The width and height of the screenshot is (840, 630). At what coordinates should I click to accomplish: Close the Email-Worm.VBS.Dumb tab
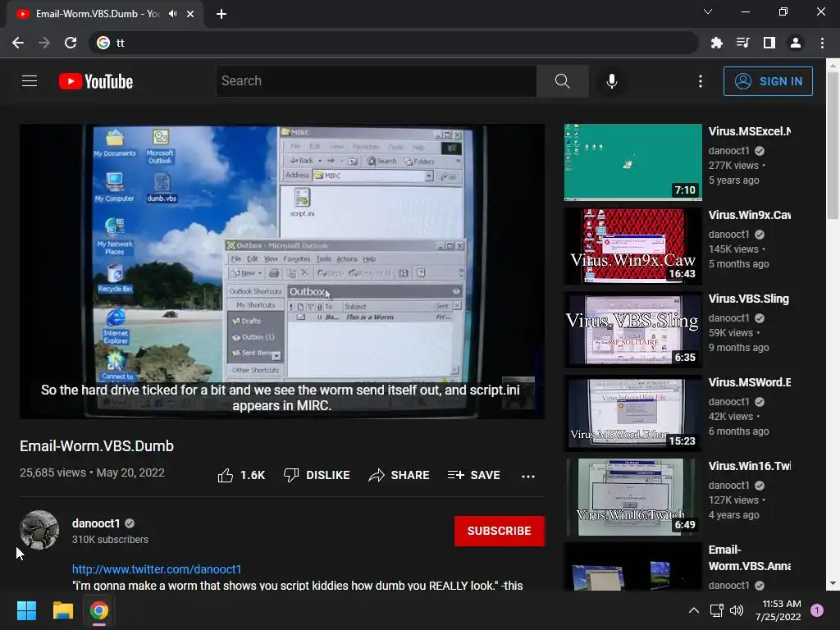point(190,14)
